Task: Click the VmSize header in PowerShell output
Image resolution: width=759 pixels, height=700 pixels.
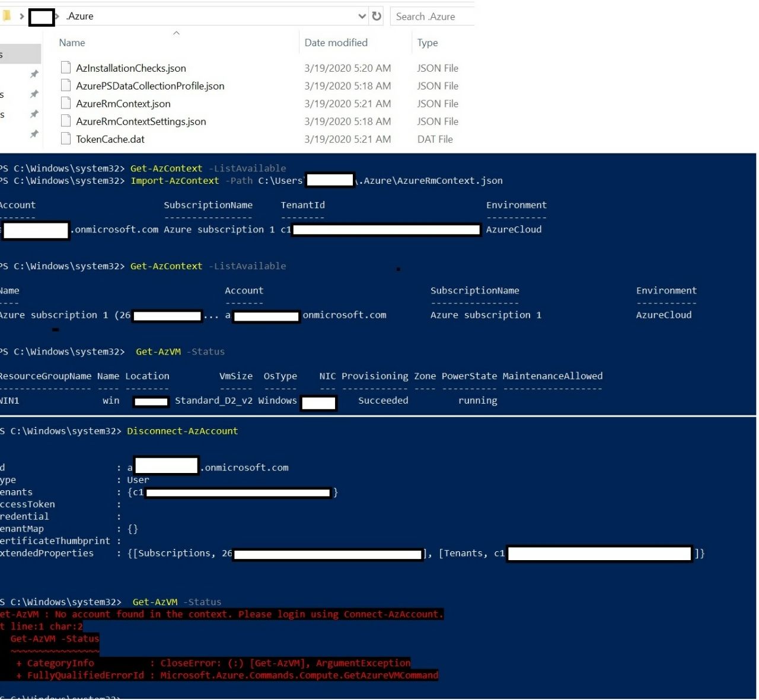Action: point(236,376)
